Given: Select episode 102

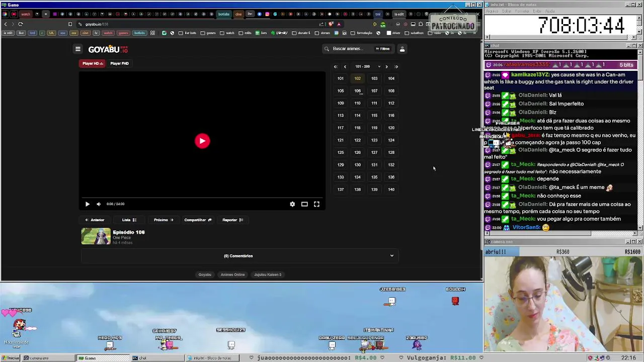Looking at the screenshot, I should 357,78.
